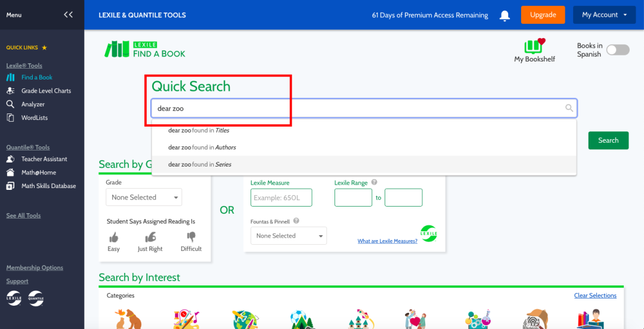Open Membership Options link
This screenshot has width=644, height=329.
pos(35,267)
